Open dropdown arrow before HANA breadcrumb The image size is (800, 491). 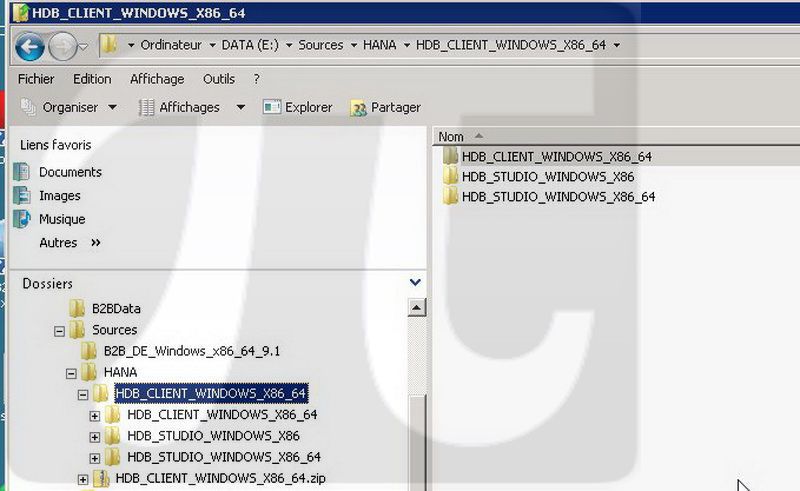[x=354, y=45]
